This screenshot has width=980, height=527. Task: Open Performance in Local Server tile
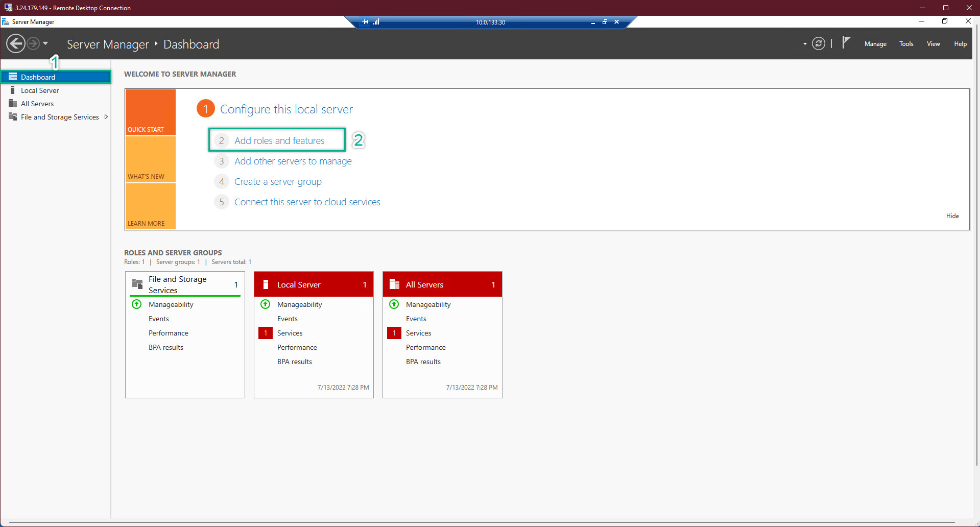pos(297,347)
